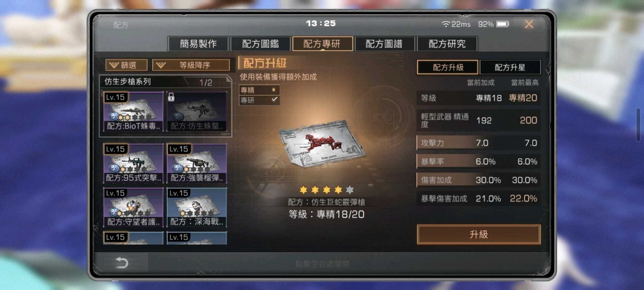Click the Wi-Fi signal icon
Image resolution: width=644 pixels, height=290 pixels.
(x=446, y=24)
